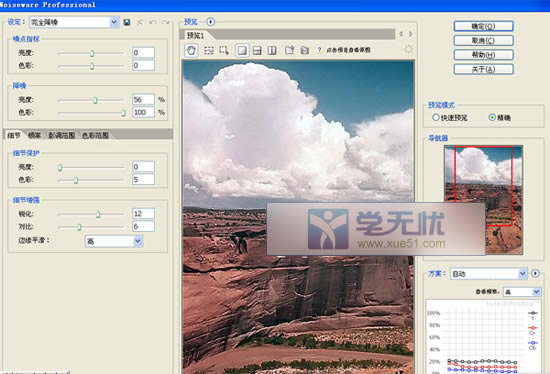
Task: Select the hand pan tool
Action: click(191, 50)
